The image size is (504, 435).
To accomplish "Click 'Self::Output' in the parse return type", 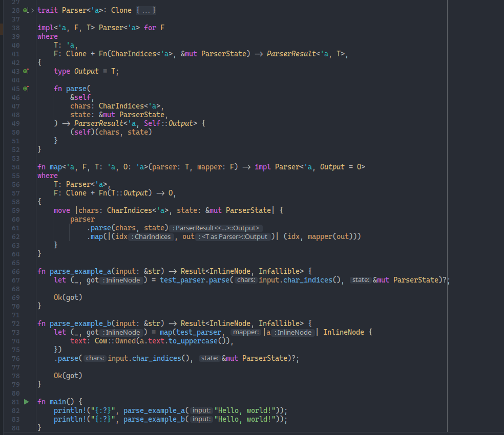I will 169,123.
